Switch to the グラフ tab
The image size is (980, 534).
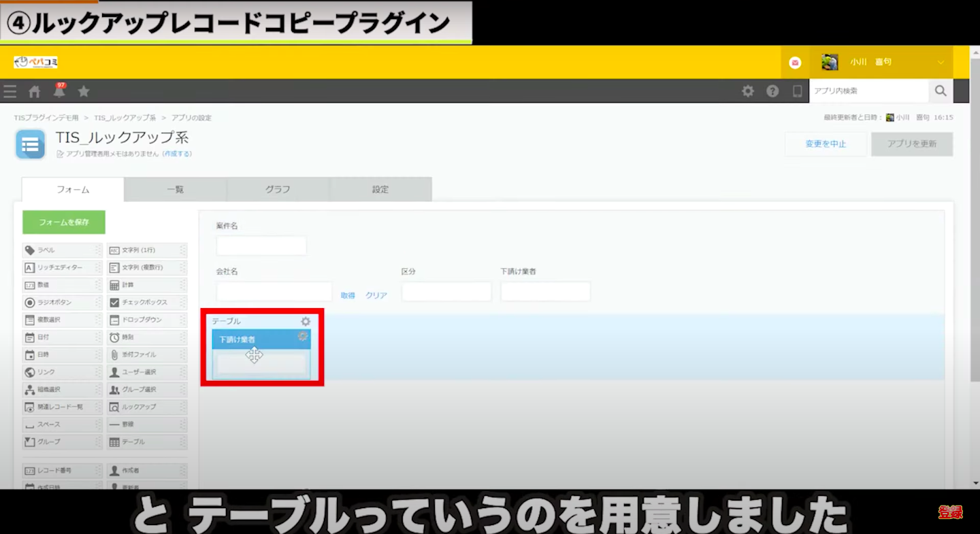point(278,190)
